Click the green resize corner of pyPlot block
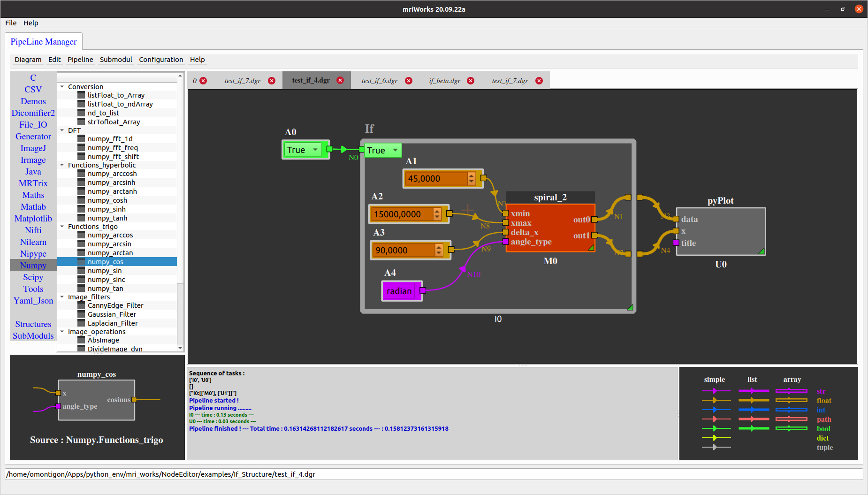868x495 pixels. pos(761,251)
